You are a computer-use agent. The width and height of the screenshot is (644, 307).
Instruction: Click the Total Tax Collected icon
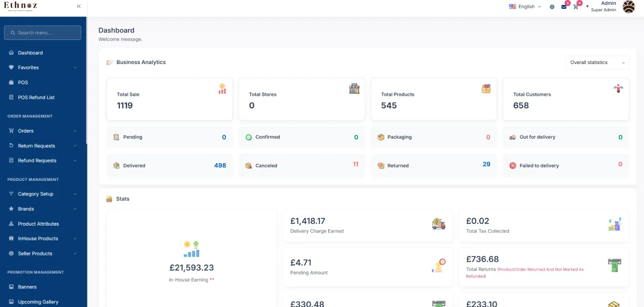point(615,224)
